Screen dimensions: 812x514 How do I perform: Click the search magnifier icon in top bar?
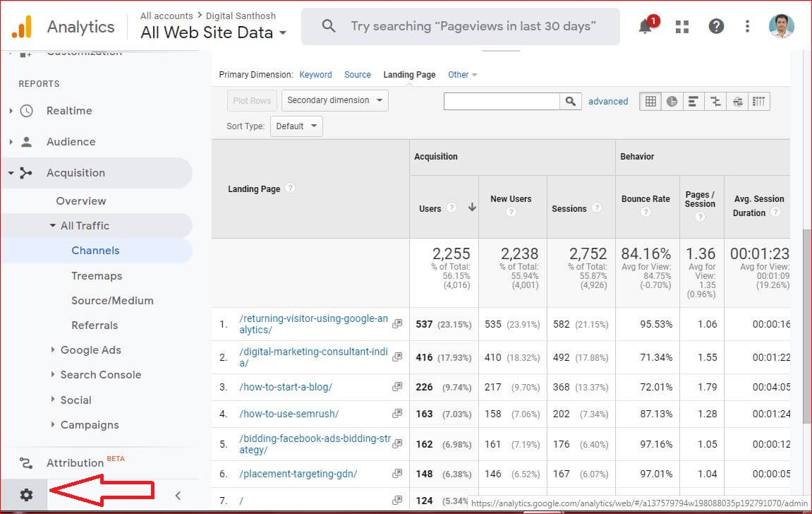(328, 26)
